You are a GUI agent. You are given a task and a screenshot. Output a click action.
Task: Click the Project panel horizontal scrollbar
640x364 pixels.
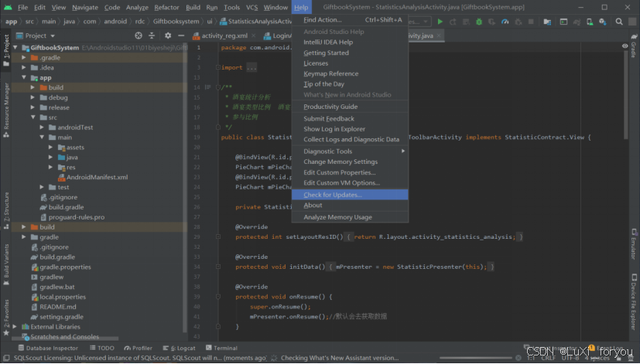click(x=65, y=338)
